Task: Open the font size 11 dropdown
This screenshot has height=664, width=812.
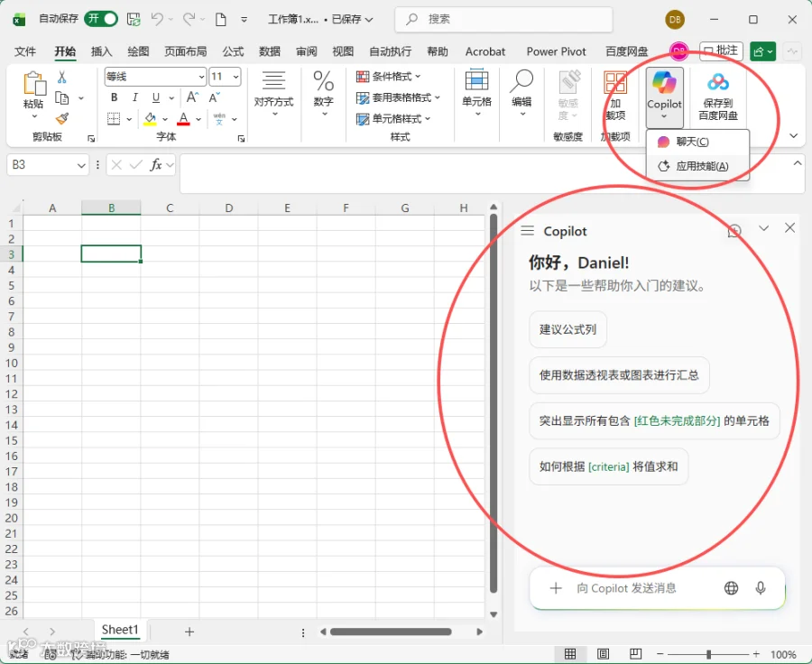Action: coord(236,77)
